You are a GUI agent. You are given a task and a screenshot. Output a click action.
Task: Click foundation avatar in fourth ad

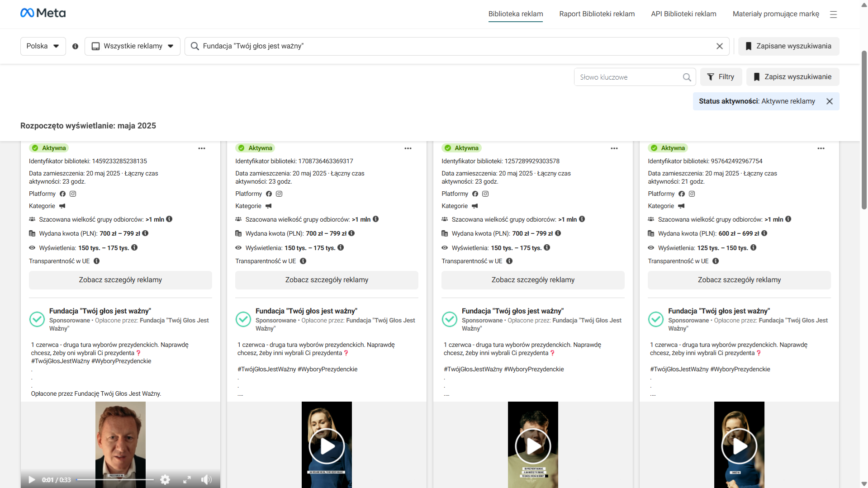[x=656, y=319]
